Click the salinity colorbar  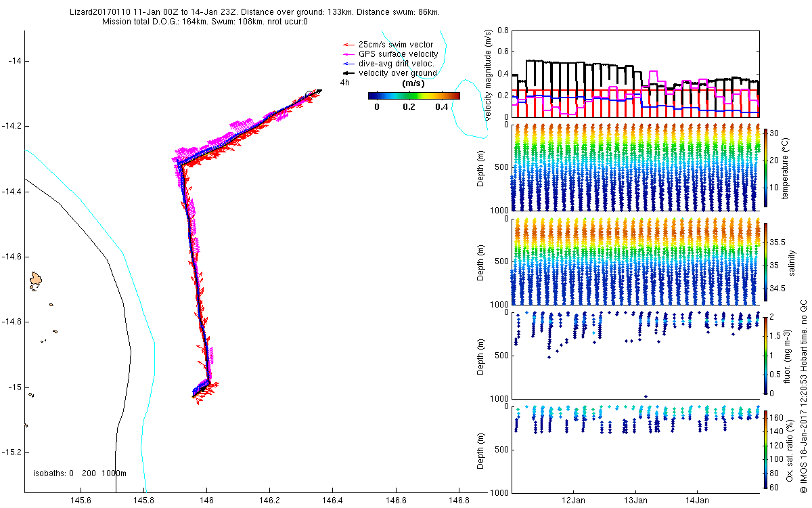point(766,261)
